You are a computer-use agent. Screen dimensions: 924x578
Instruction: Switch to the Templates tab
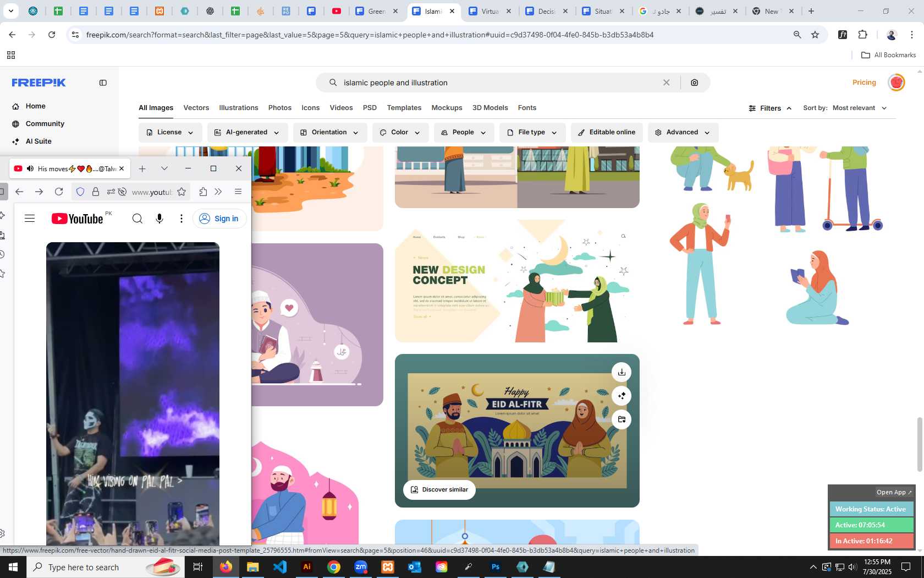404,108
